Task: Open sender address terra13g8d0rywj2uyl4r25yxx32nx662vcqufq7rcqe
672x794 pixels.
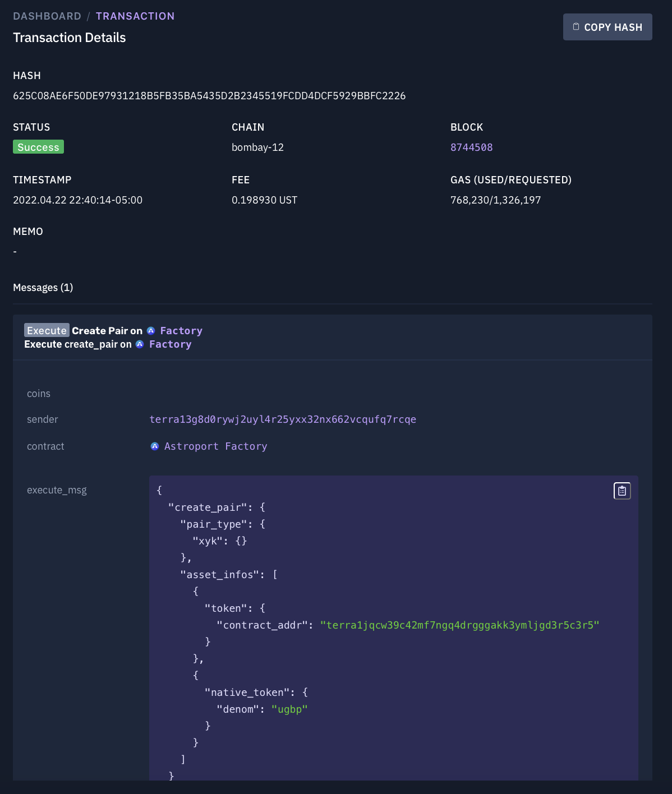Action: (x=283, y=419)
